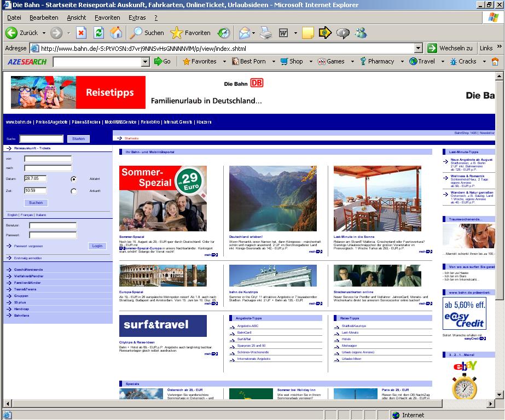Click the Mail envelope icon
505x420 pixels.
[x=245, y=33]
